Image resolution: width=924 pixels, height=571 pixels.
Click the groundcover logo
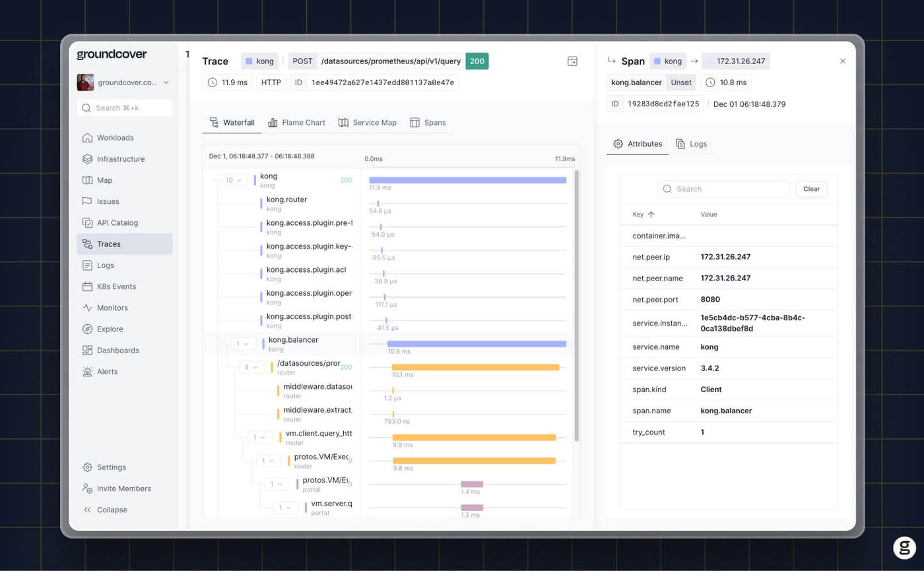click(x=112, y=55)
